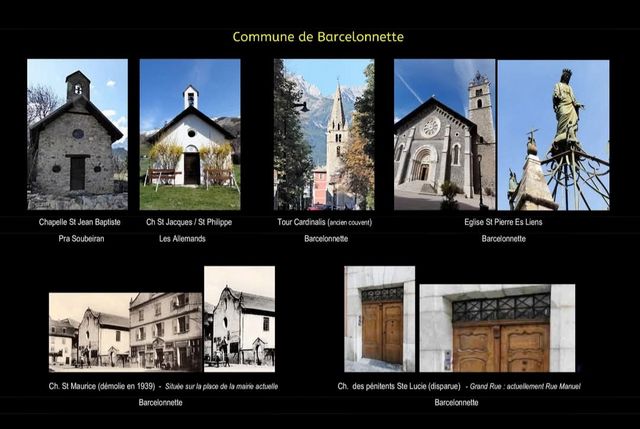
Task: Open the wide black-and-white St Maurice photo
Action: (x=125, y=330)
